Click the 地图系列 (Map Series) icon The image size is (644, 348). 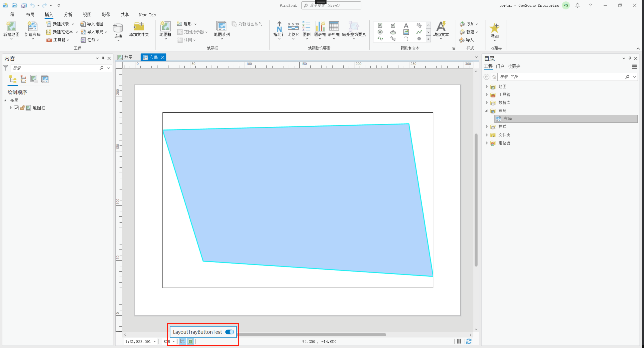tap(221, 26)
